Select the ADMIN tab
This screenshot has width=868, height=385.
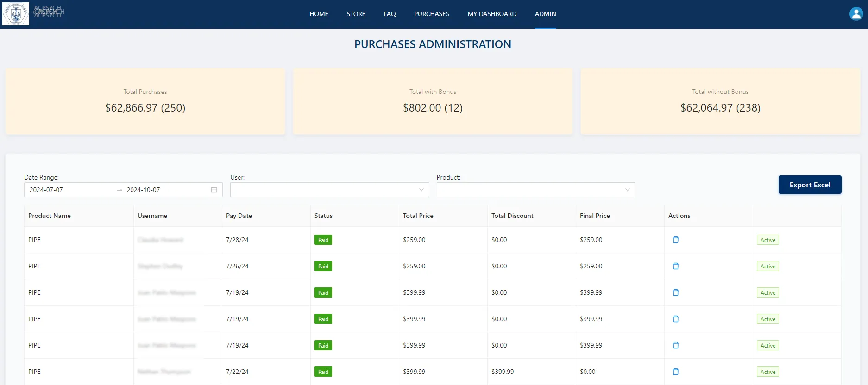click(x=545, y=14)
